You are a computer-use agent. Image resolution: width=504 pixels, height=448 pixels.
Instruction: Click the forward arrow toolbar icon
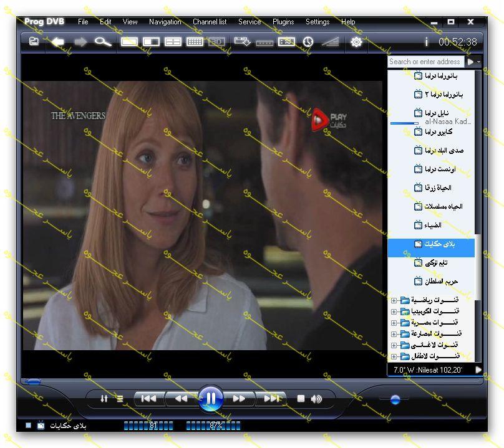click(80, 42)
